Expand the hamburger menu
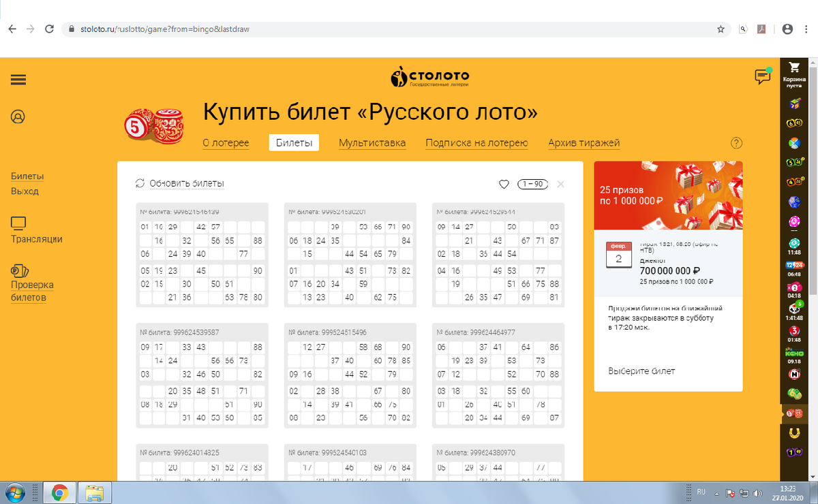 [x=18, y=80]
